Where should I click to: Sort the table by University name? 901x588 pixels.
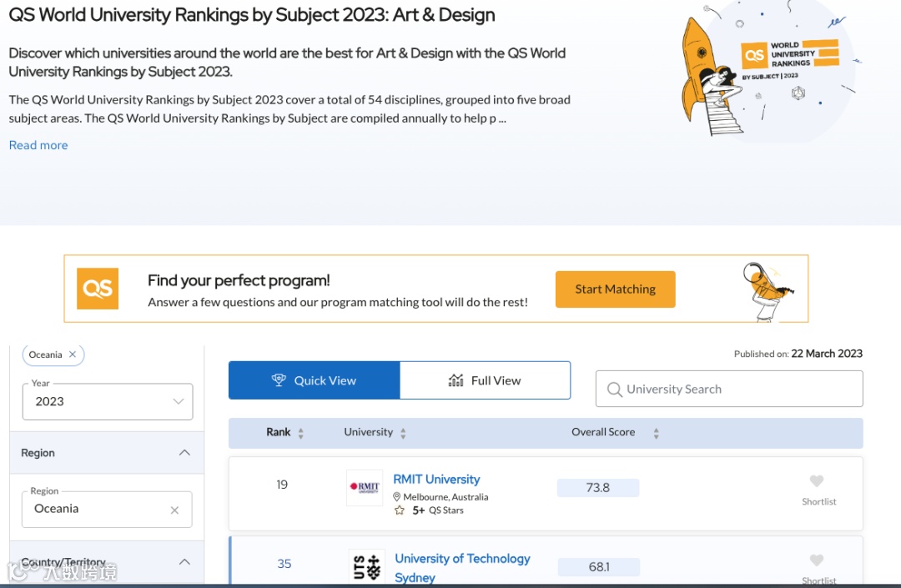tap(403, 434)
